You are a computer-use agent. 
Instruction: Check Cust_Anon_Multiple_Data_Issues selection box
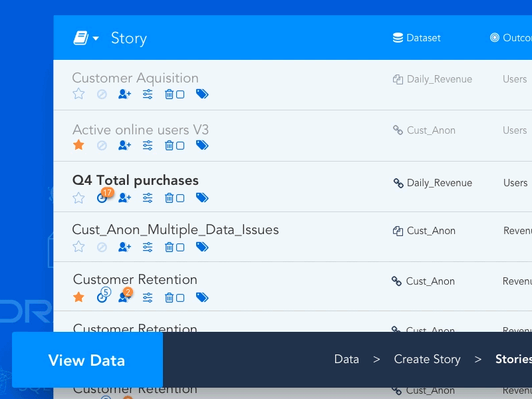(x=180, y=247)
